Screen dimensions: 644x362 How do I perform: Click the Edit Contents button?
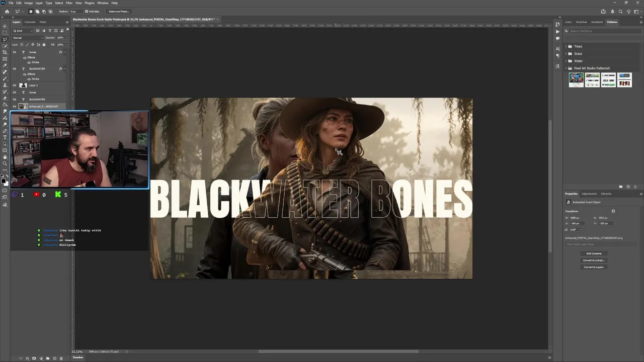(594, 253)
